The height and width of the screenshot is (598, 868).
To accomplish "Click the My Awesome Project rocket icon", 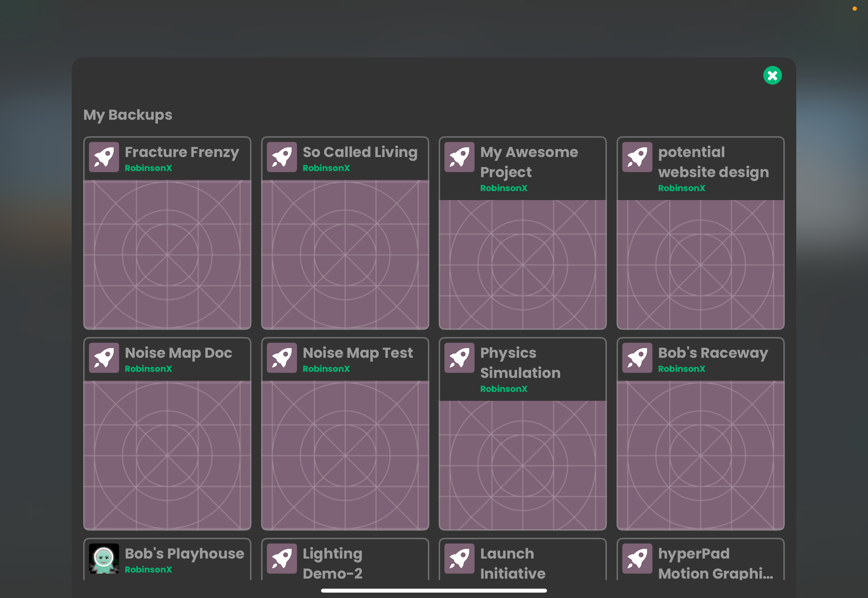I will (x=459, y=157).
